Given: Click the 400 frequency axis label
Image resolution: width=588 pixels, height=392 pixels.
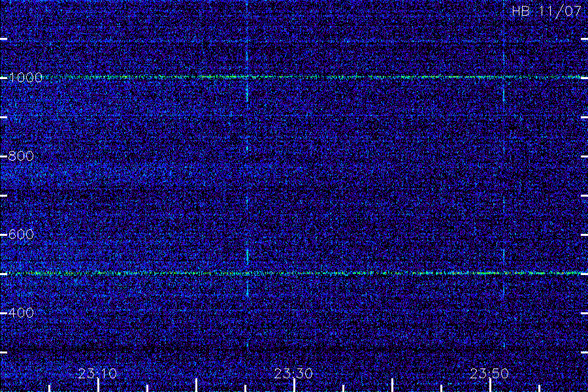Looking at the screenshot, I should (21, 312).
